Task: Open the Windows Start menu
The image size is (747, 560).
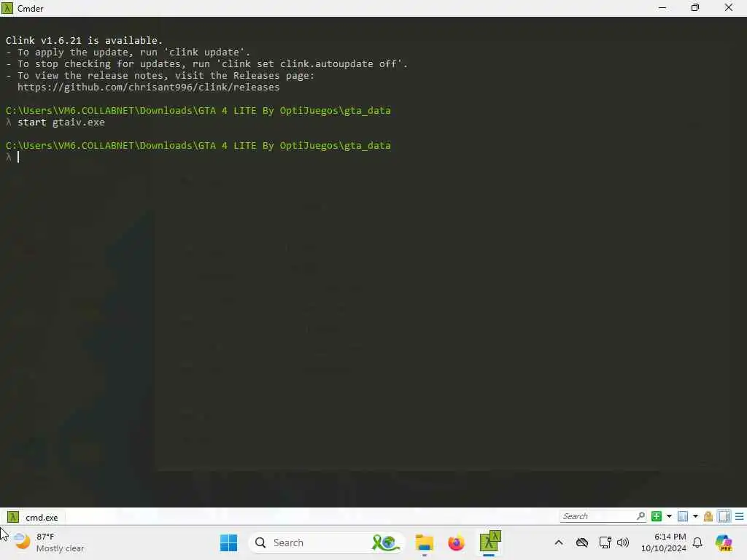Action: pos(228,542)
